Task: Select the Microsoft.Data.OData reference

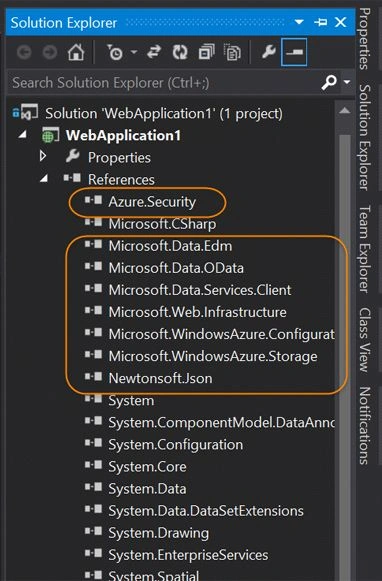Action: click(176, 268)
